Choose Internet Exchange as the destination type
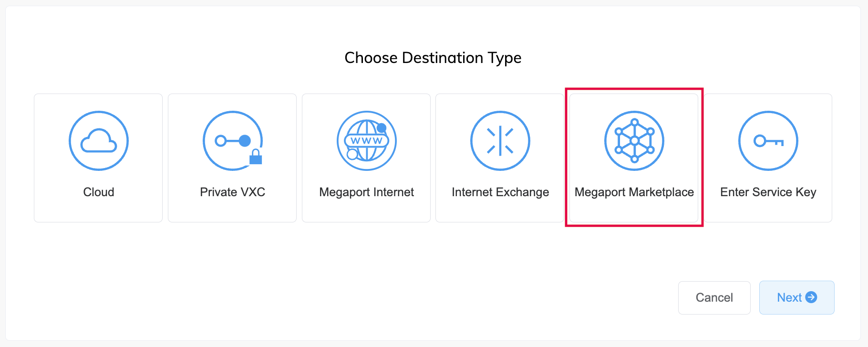 [500, 158]
